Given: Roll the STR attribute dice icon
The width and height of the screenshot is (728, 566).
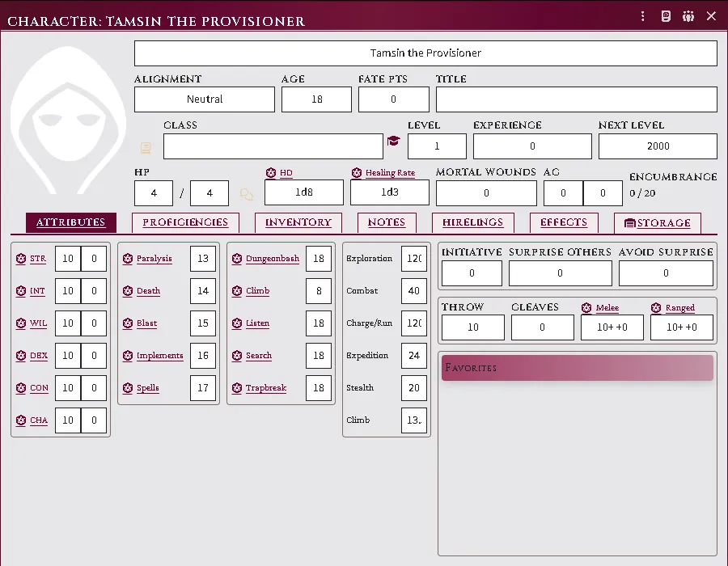Looking at the screenshot, I should 21,259.
